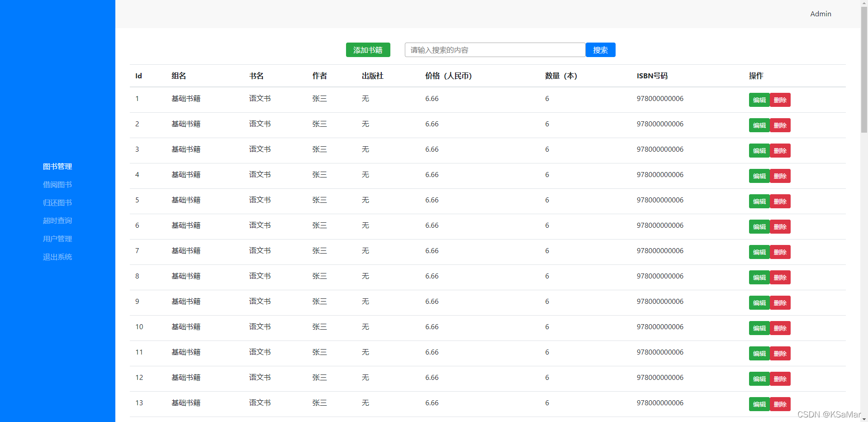
Task: Edit book row with Id 12
Action: point(759,379)
